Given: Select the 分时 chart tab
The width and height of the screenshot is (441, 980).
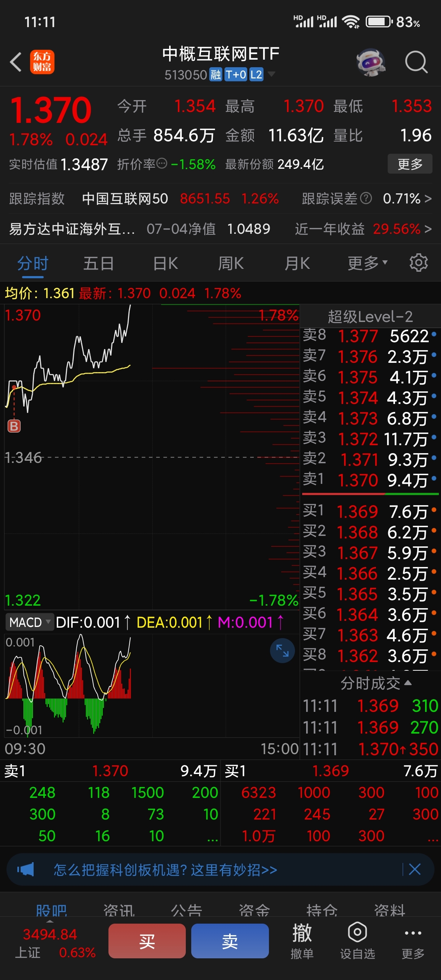Looking at the screenshot, I should pyautogui.click(x=33, y=263).
